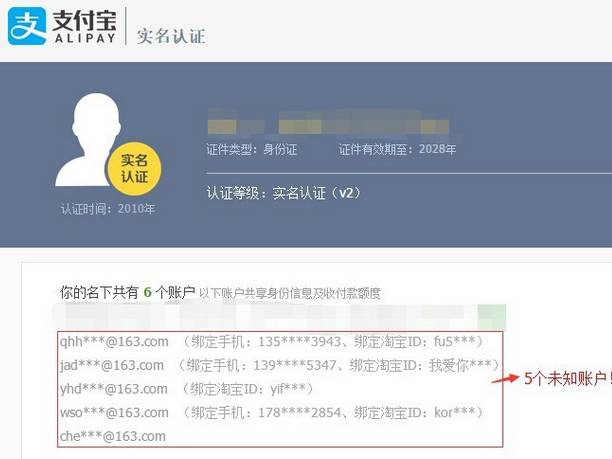Screen dimensions: 612x459
Task: Click the Alipay logo icon
Action: pyautogui.click(x=27, y=26)
